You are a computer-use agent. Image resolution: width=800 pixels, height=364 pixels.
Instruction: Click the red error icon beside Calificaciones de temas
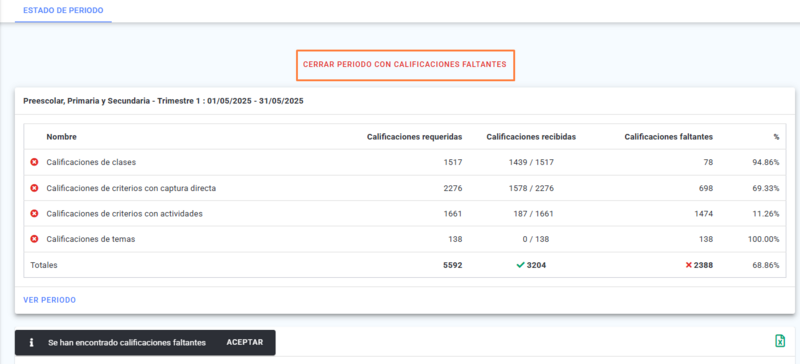point(34,239)
